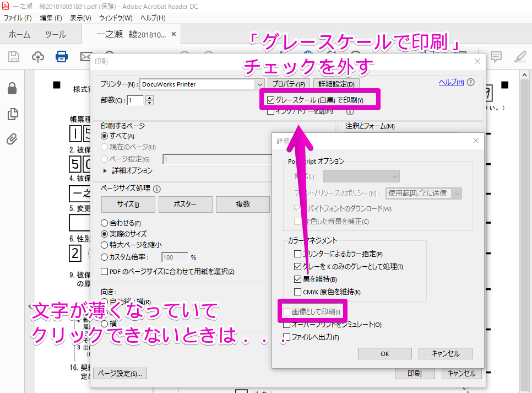Click ページ設定 button
The width and height of the screenshot is (532, 393).
coord(120,374)
